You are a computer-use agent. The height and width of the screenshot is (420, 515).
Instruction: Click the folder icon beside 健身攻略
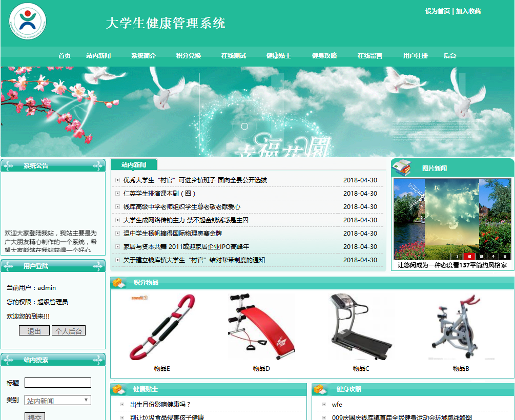(321, 389)
